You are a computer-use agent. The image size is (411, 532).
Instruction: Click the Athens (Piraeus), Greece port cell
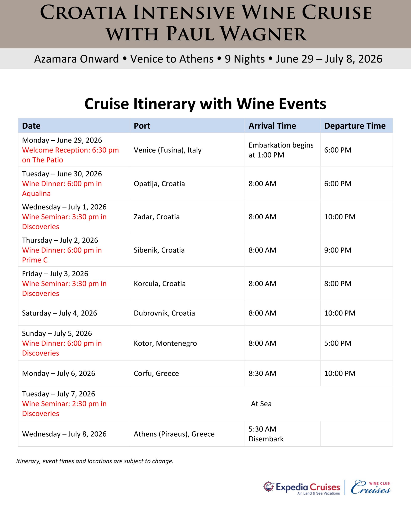coord(174,434)
